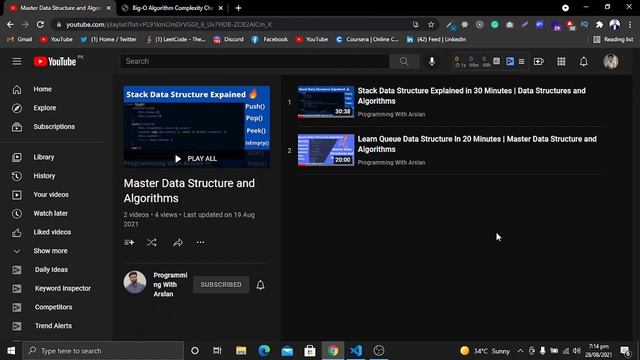The height and width of the screenshot is (360, 640).
Task: Open Discord bookmark
Action: point(229,39)
